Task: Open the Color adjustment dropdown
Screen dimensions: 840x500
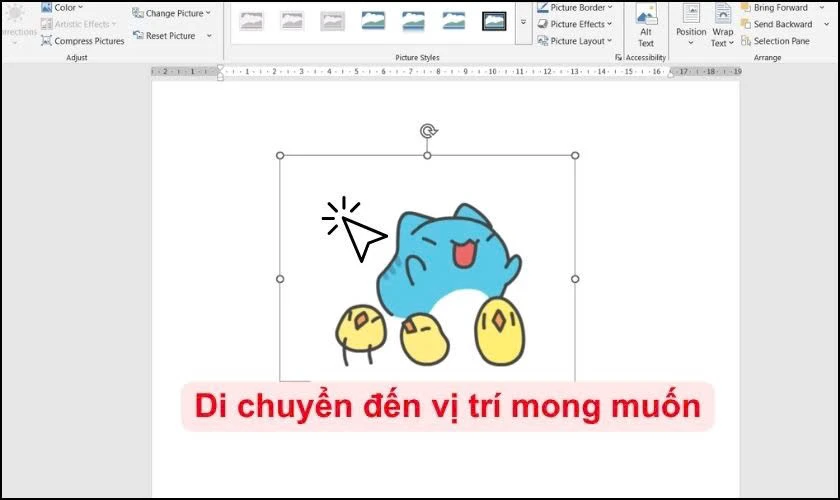Action: click(62, 8)
